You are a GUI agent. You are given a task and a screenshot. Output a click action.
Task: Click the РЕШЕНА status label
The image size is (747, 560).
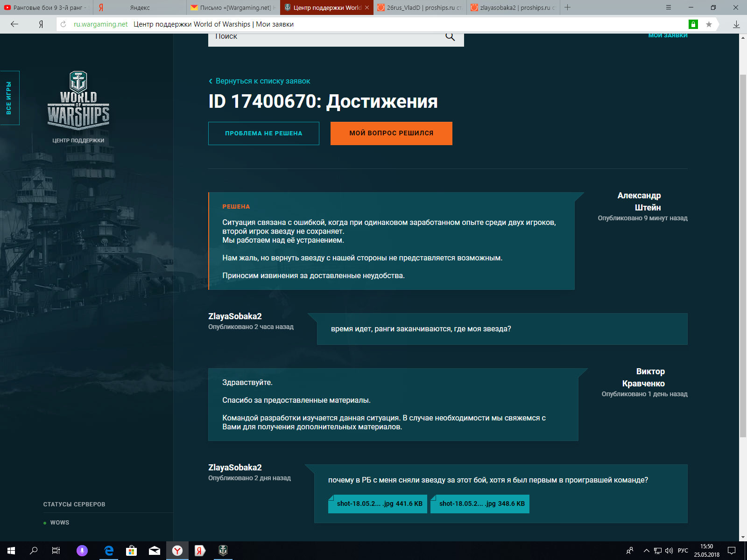click(236, 207)
